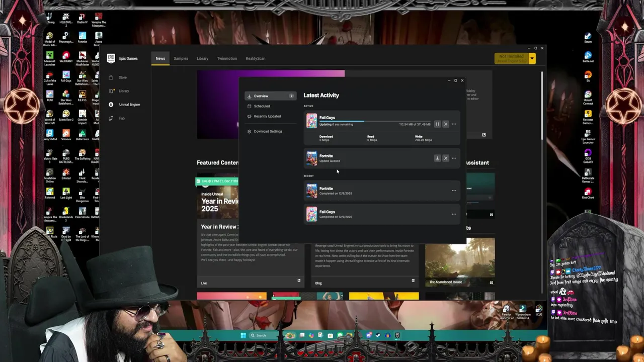Expand the Not Installed engine dropdown arrow
The height and width of the screenshot is (362, 644).
tap(532, 59)
